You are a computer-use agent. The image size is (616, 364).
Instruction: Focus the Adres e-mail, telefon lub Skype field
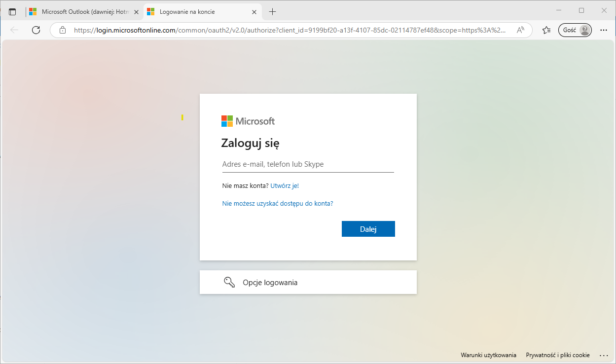(308, 164)
